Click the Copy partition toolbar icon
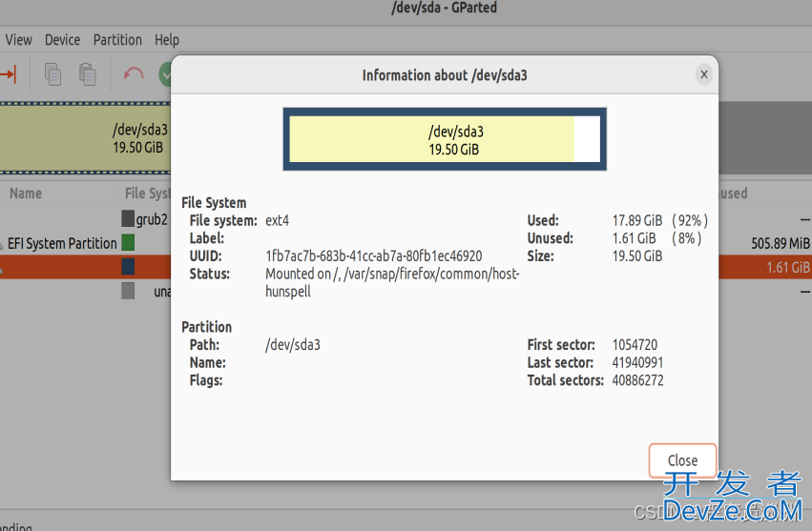 pyautogui.click(x=52, y=74)
